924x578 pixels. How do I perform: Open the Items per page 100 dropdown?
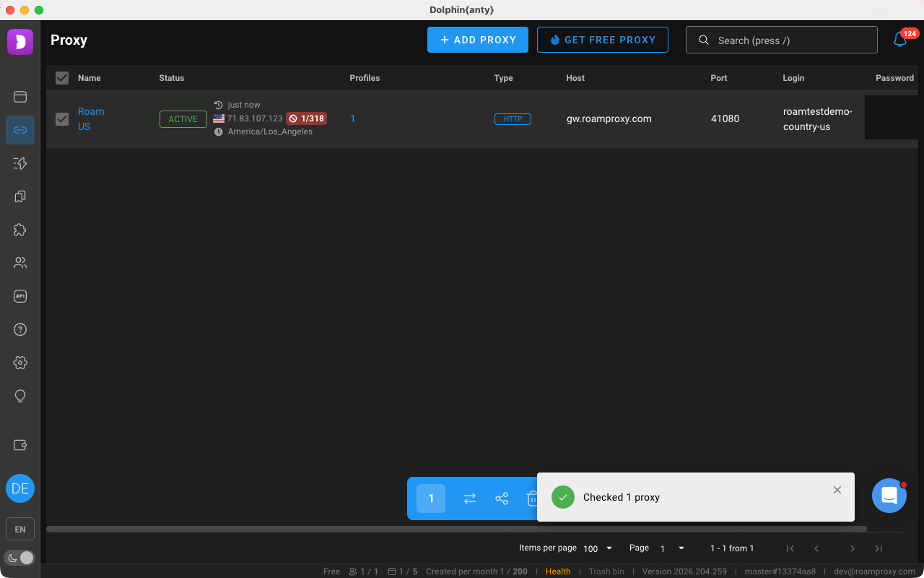click(598, 548)
